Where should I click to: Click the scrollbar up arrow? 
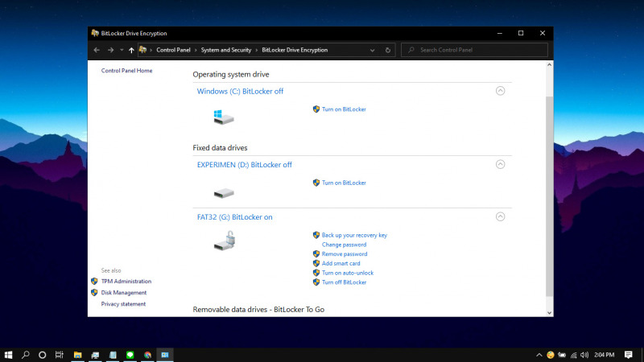pos(549,65)
